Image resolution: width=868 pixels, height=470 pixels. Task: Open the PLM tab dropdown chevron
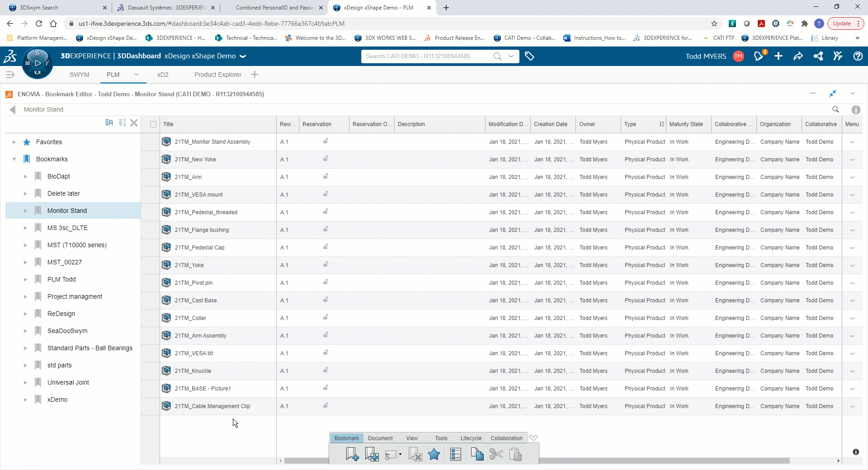coord(136,75)
